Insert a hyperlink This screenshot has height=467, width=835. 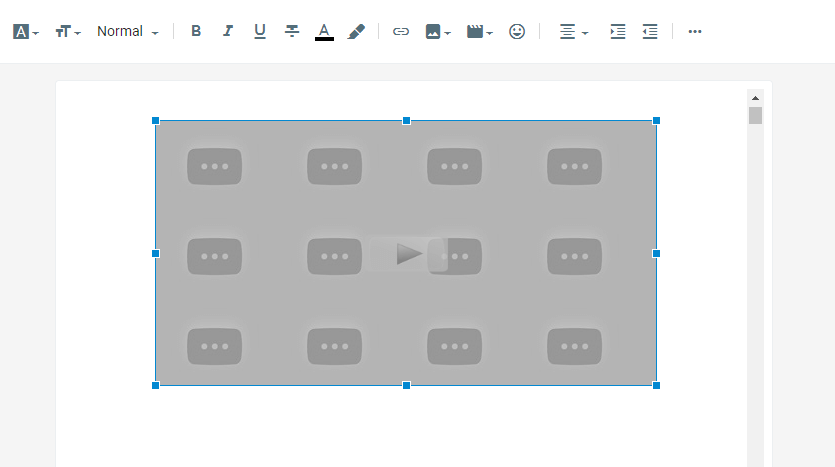tap(401, 31)
